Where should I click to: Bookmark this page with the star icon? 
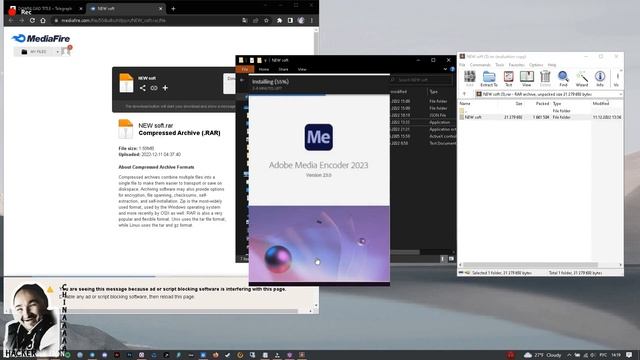pos(266,20)
